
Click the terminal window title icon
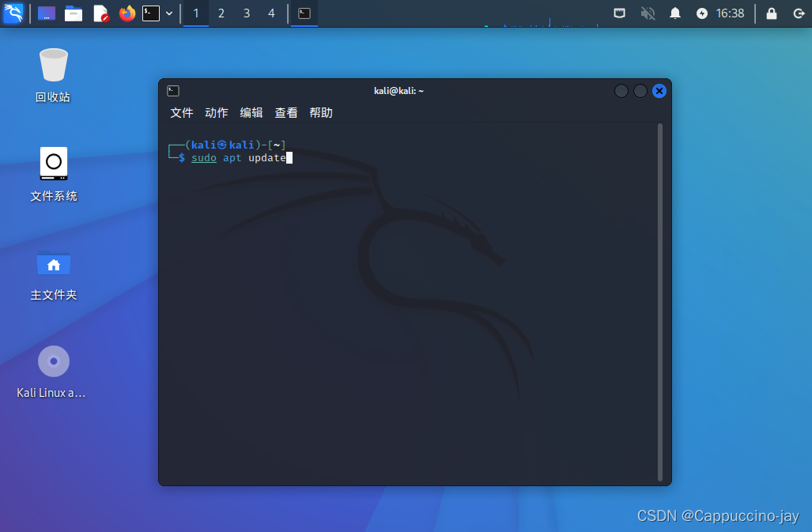coord(173,91)
